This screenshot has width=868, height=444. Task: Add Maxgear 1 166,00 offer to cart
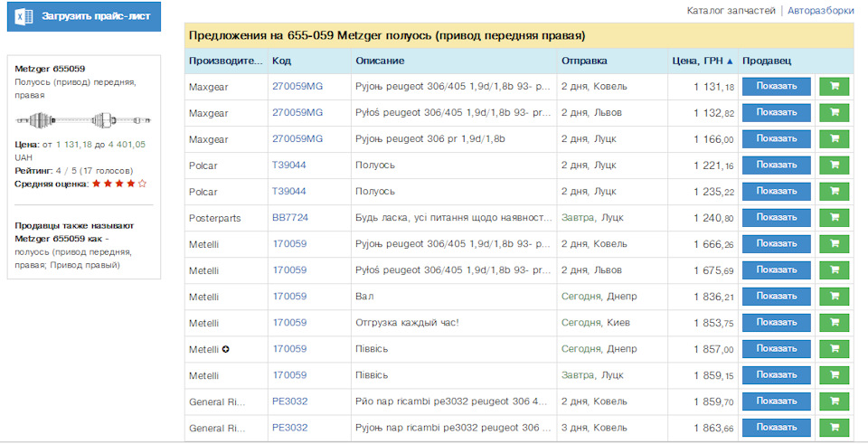[834, 139]
